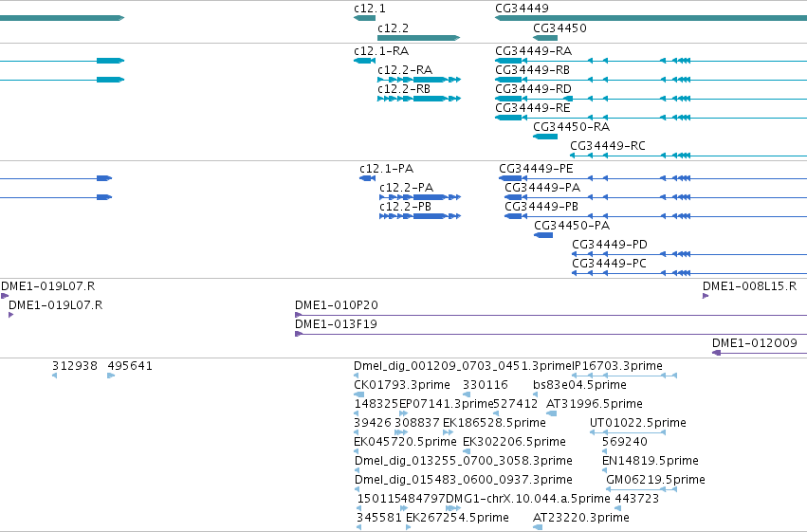Viewport: 807px width, 532px height.
Task: Open the DME1-013F19 clone label
Action: tap(336, 325)
